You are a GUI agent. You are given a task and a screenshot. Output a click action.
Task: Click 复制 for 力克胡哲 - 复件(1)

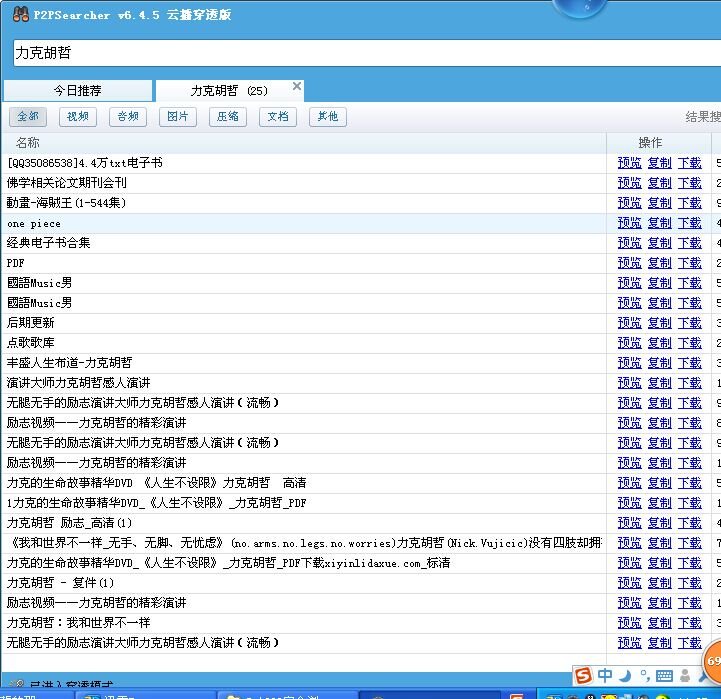659,583
